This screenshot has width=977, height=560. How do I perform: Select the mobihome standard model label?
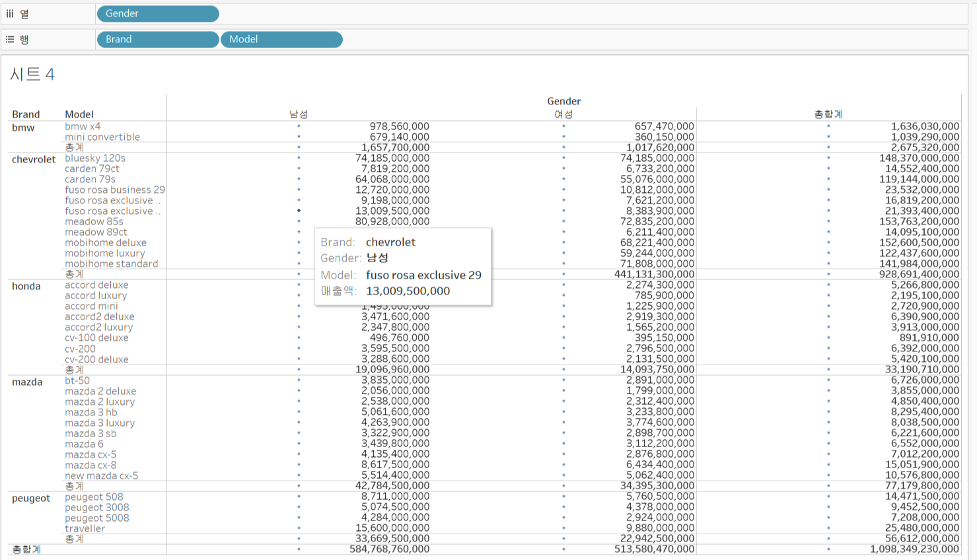click(112, 263)
